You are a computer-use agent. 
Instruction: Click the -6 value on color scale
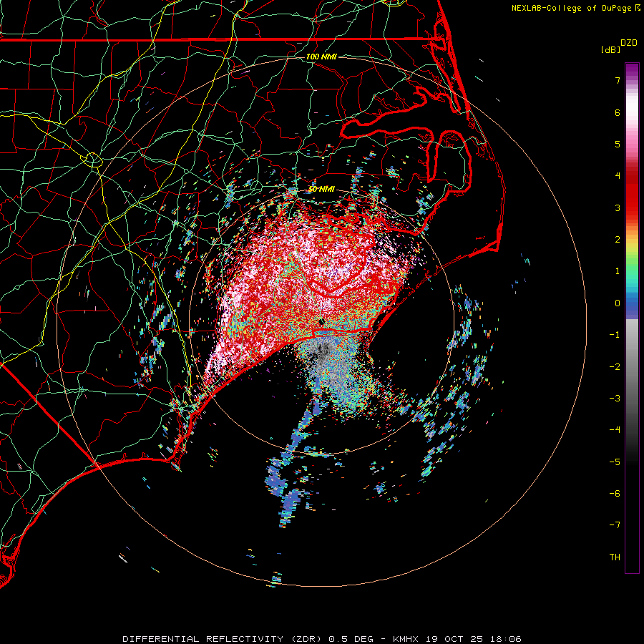click(615, 494)
